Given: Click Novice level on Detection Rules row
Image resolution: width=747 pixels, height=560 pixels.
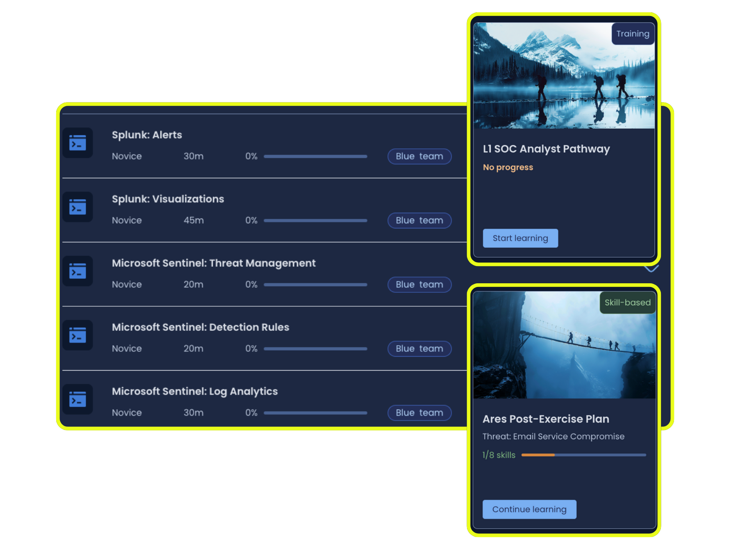Looking at the screenshot, I should click(127, 349).
